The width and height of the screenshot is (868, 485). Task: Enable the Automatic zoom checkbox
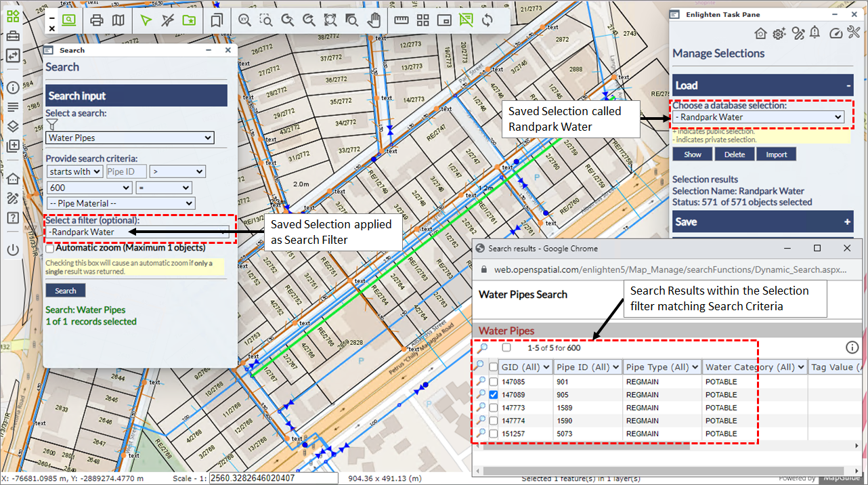click(51, 248)
